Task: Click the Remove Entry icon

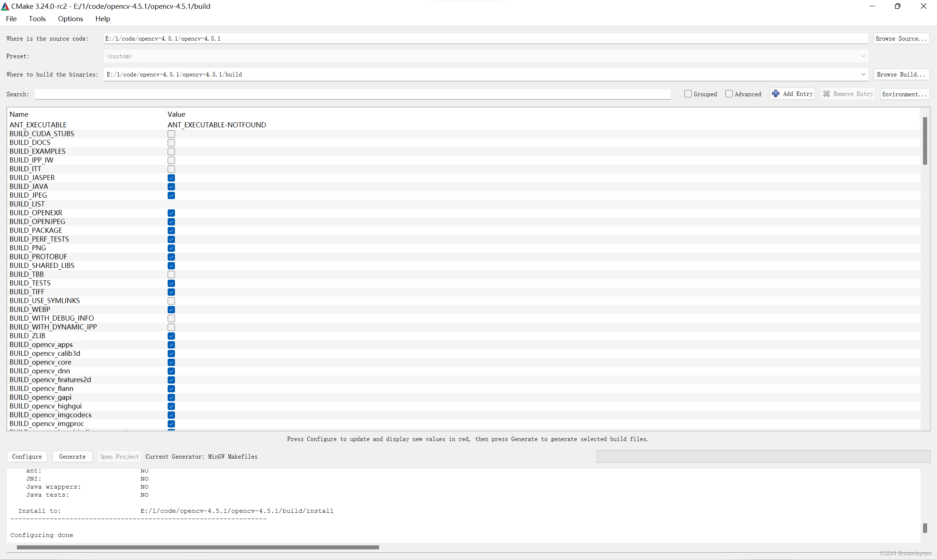Action: 827,94
